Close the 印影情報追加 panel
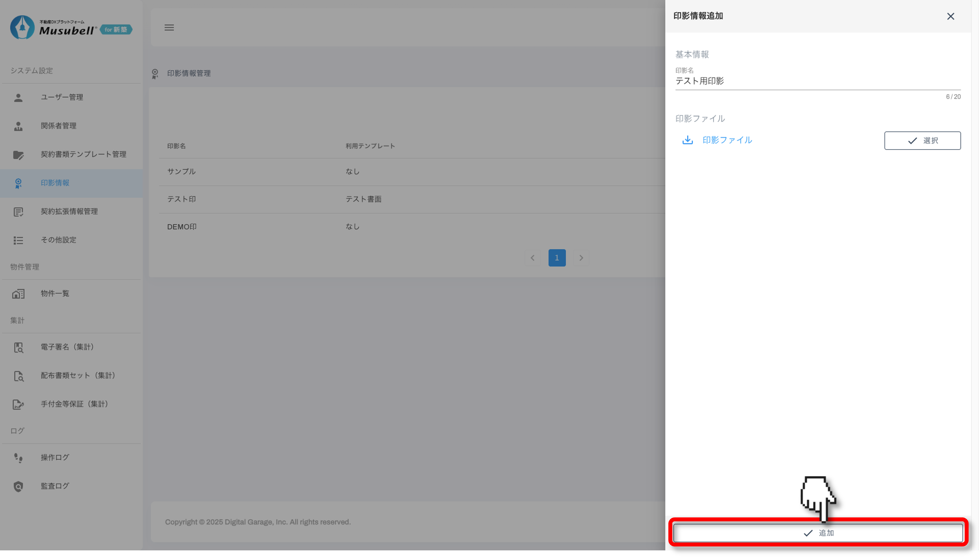 951,16
